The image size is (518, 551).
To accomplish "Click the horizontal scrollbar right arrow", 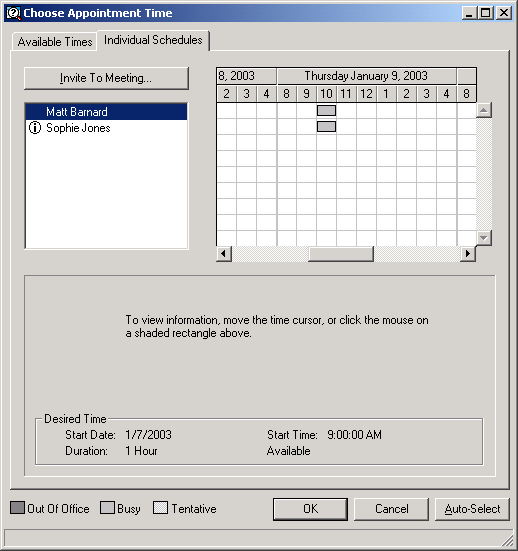I will click(468, 253).
